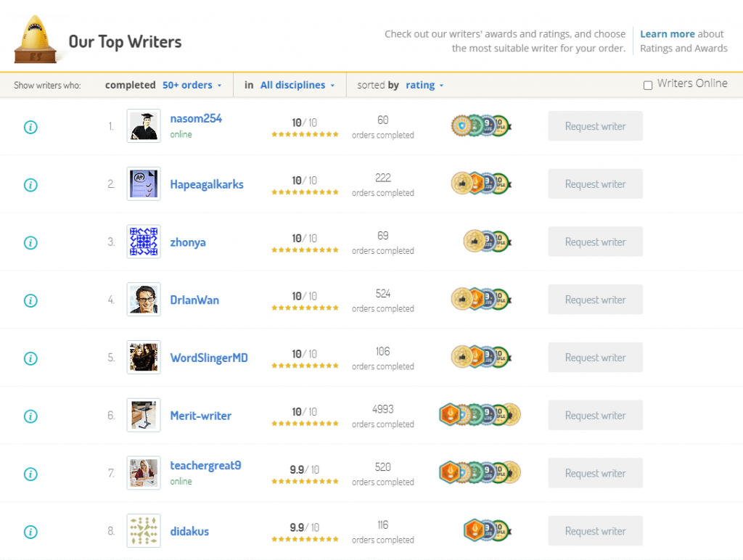743x560 pixels.
Task: Select Merit-writer profile picture
Action: (144, 415)
